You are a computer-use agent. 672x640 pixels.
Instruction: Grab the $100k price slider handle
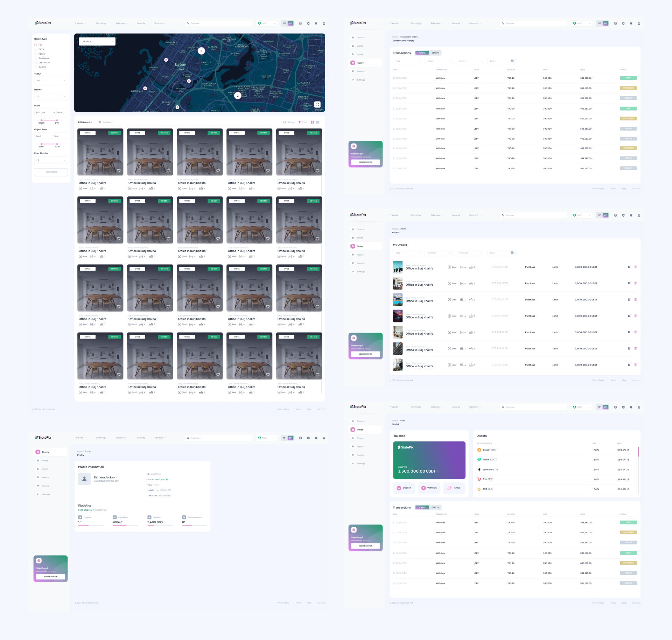pos(41,120)
